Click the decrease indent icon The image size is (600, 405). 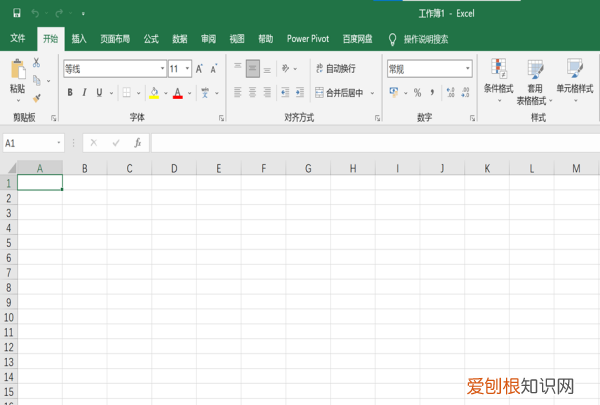(285, 92)
